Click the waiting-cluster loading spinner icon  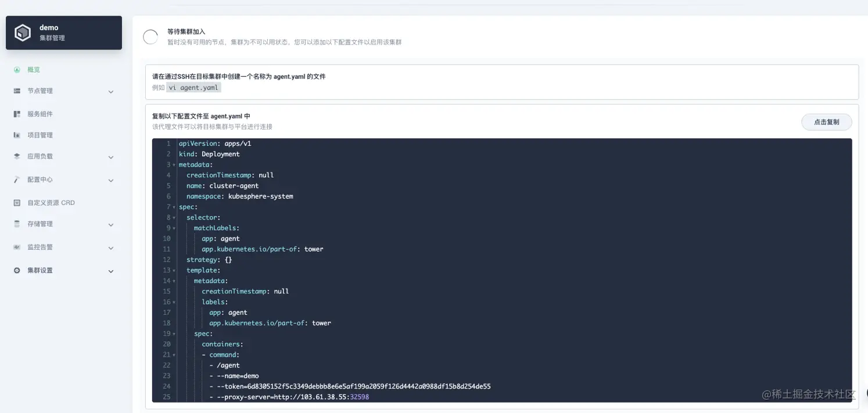point(150,37)
